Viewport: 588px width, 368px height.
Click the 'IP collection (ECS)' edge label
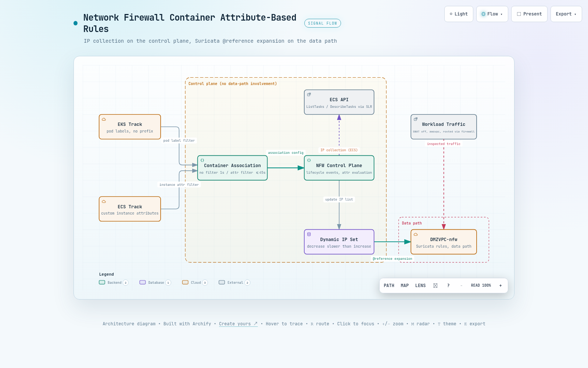coord(339,150)
